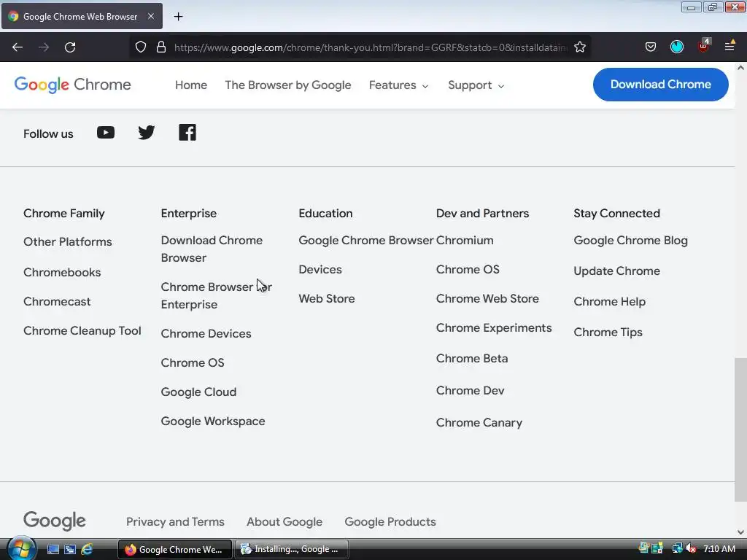Viewport: 747px width, 560px height.
Task: Open Update Chrome link
Action: [617, 271]
